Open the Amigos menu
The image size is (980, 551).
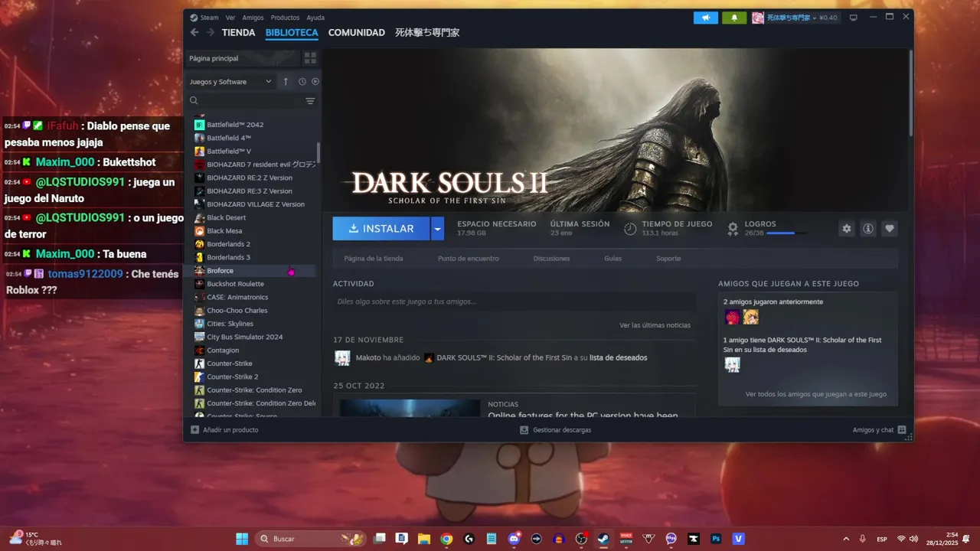pyautogui.click(x=253, y=18)
